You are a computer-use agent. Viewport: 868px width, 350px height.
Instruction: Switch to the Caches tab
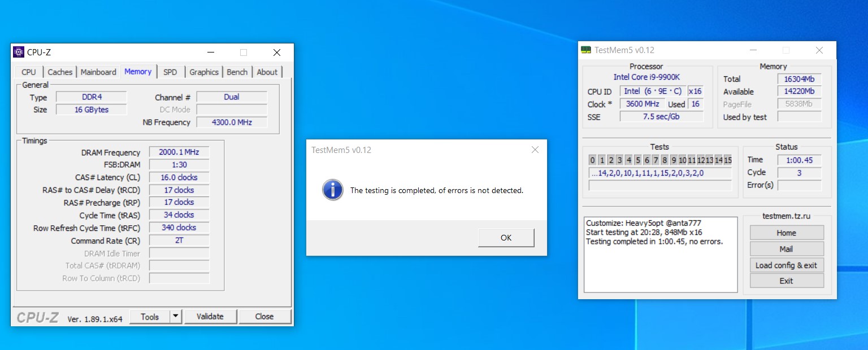60,72
